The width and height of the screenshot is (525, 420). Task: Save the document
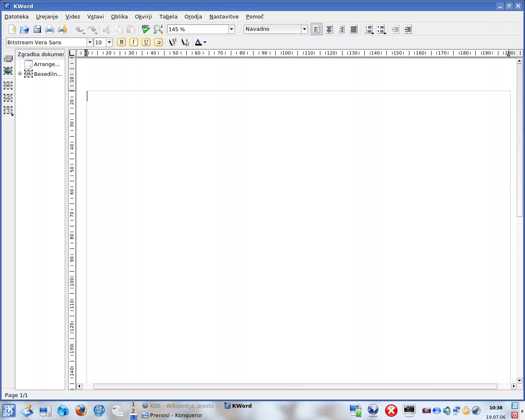pyautogui.click(x=37, y=29)
